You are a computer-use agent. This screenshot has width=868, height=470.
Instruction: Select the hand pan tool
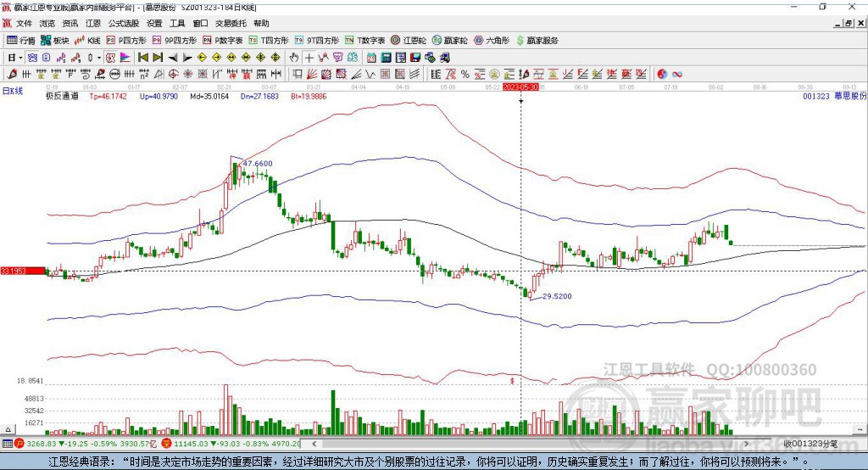click(294, 58)
